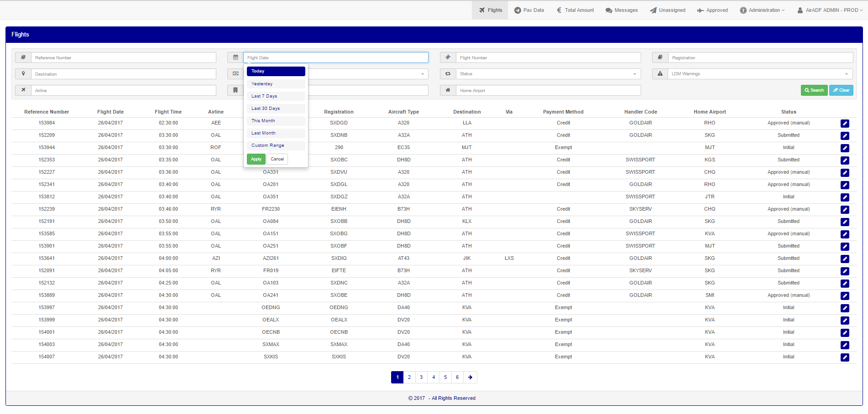The width and height of the screenshot is (868, 414).
Task: Cancel the date range picker
Action: 277,159
